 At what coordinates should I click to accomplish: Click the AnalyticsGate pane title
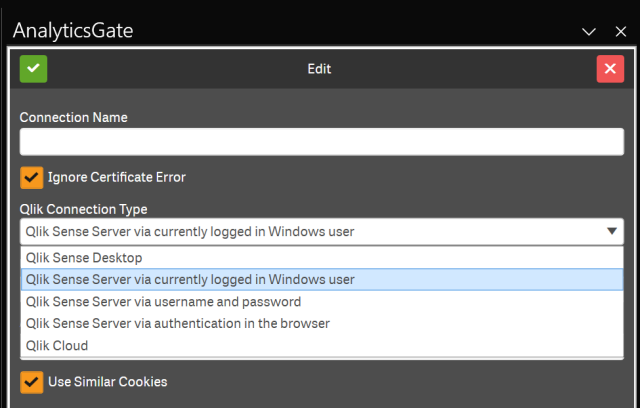coord(73,30)
